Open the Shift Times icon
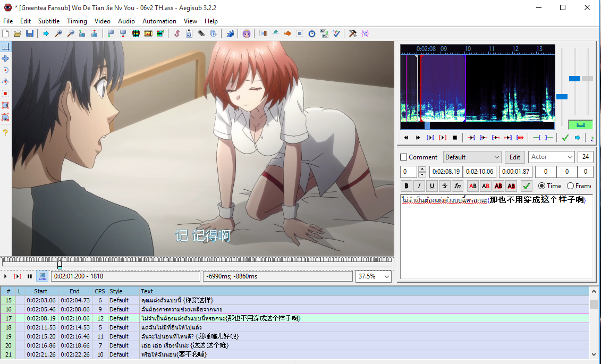 (262, 33)
